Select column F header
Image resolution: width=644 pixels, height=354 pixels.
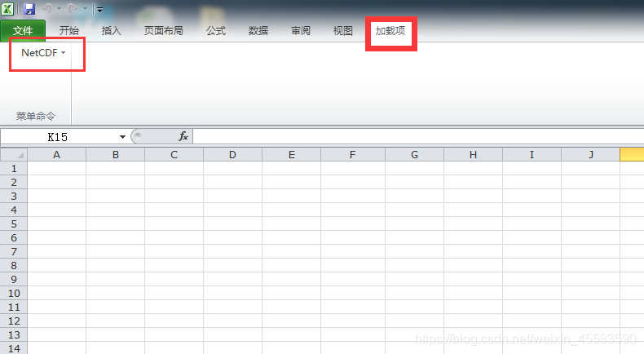point(353,155)
